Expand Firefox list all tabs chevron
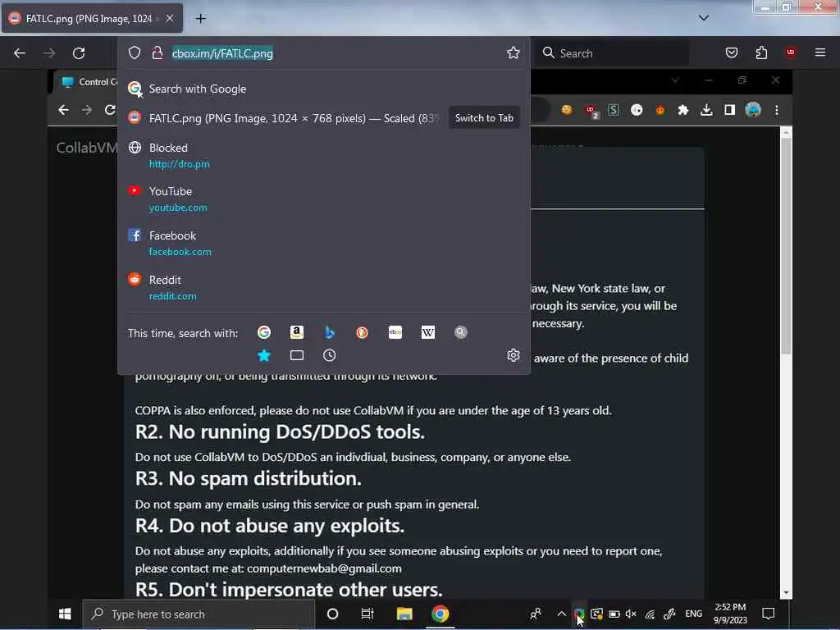Viewport: 840px width, 630px height. click(703, 18)
